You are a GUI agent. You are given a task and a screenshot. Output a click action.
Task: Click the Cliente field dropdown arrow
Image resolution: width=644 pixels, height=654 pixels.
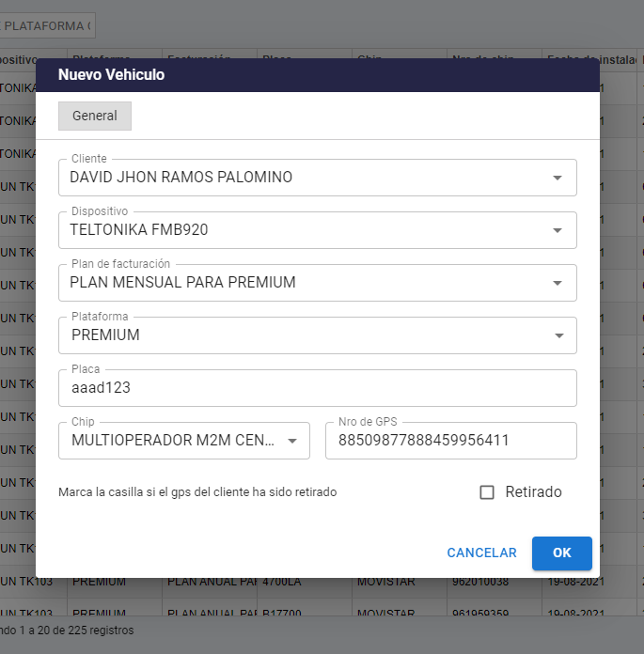tap(558, 178)
